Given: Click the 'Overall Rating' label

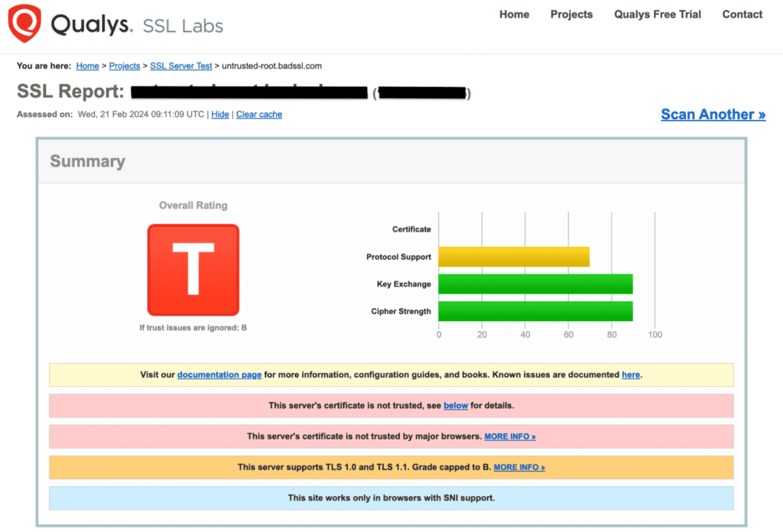Looking at the screenshot, I should coord(193,205).
